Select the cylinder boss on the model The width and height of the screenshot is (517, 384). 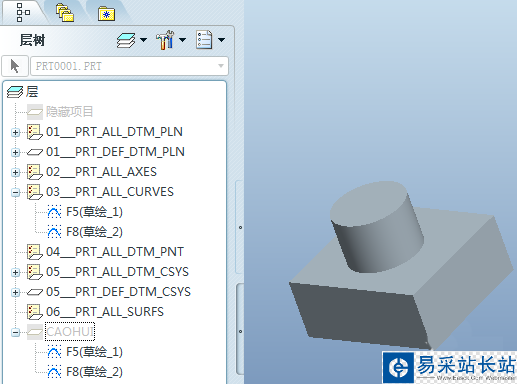pos(377,227)
